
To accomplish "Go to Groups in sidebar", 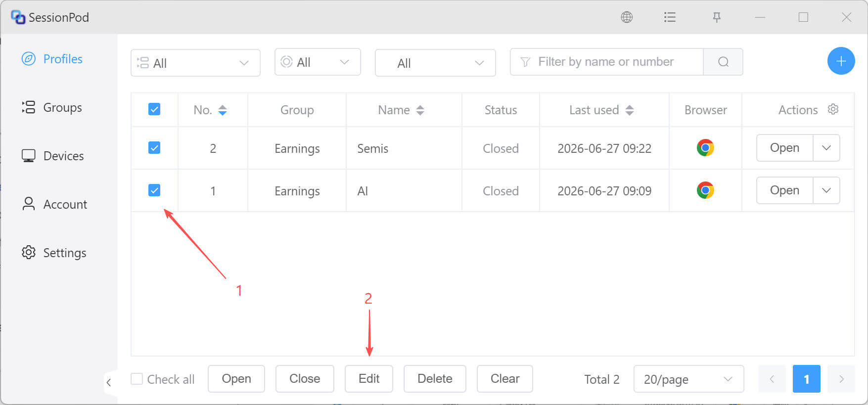I will [x=52, y=107].
